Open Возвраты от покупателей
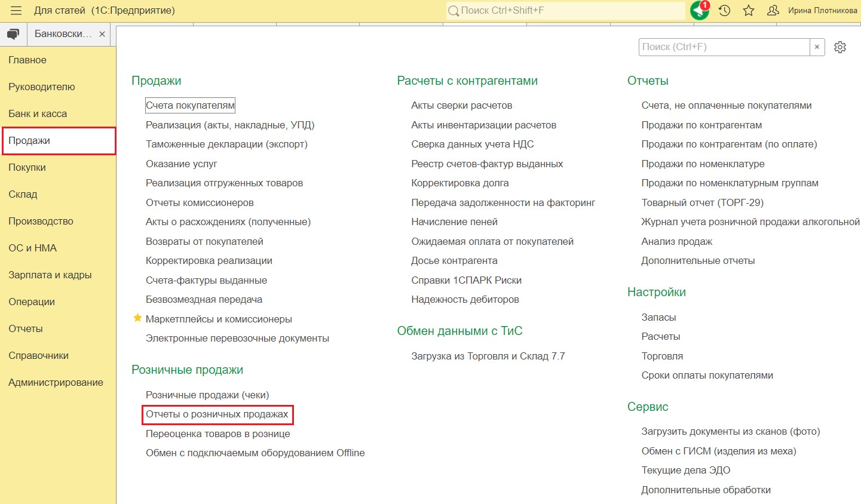 point(204,241)
